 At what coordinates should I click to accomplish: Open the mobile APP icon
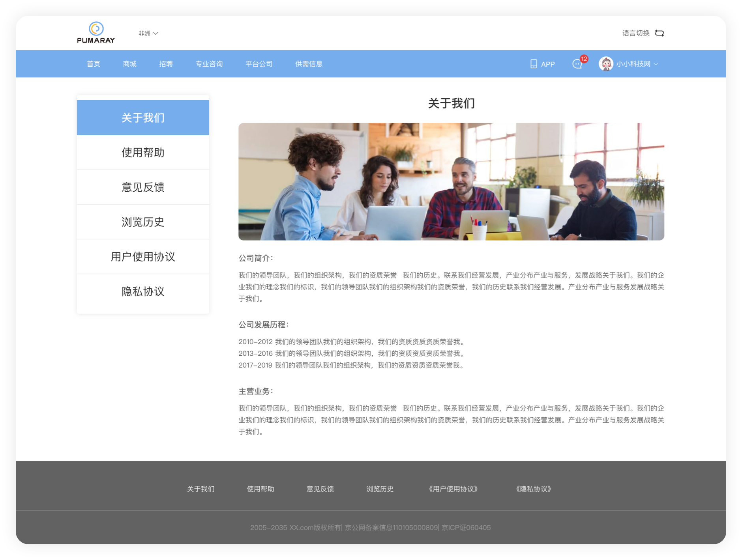(x=534, y=64)
